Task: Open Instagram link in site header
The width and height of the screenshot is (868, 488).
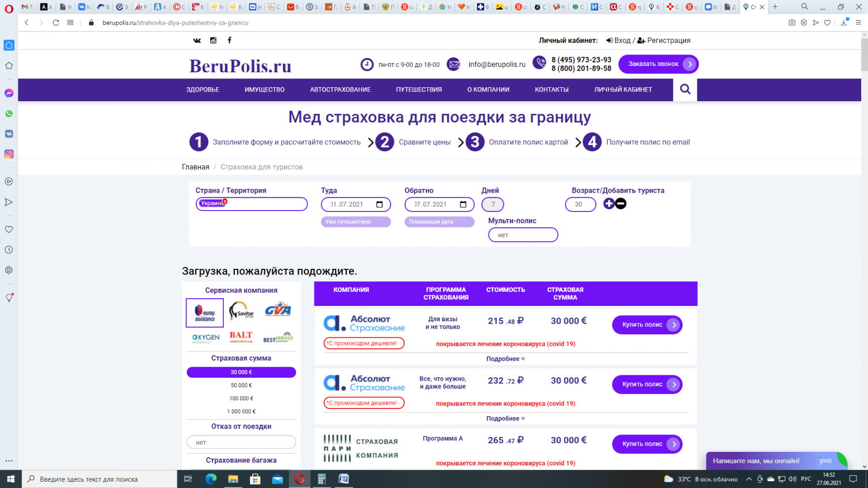Action: [x=213, y=40]
